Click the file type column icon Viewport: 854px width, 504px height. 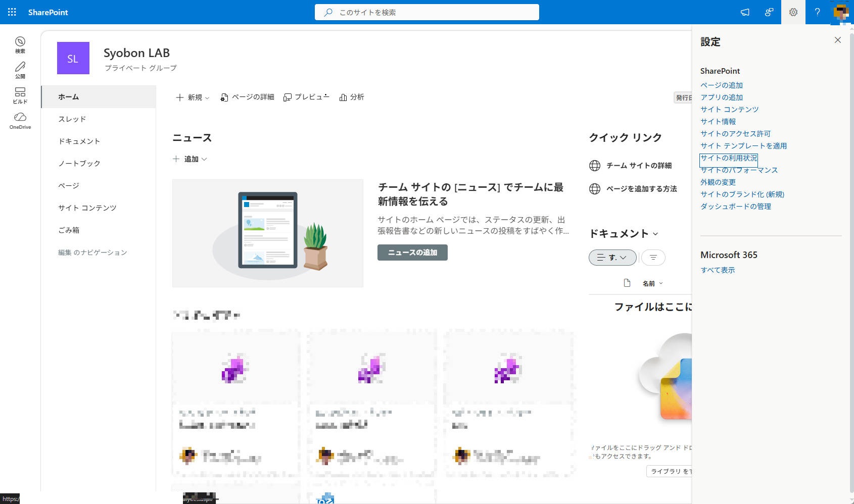click(627, 283)
